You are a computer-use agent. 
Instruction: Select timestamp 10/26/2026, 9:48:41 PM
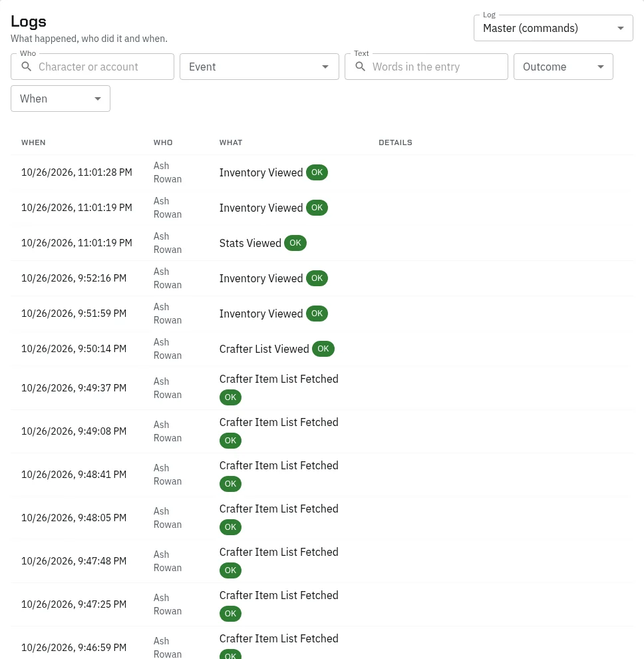74,475
